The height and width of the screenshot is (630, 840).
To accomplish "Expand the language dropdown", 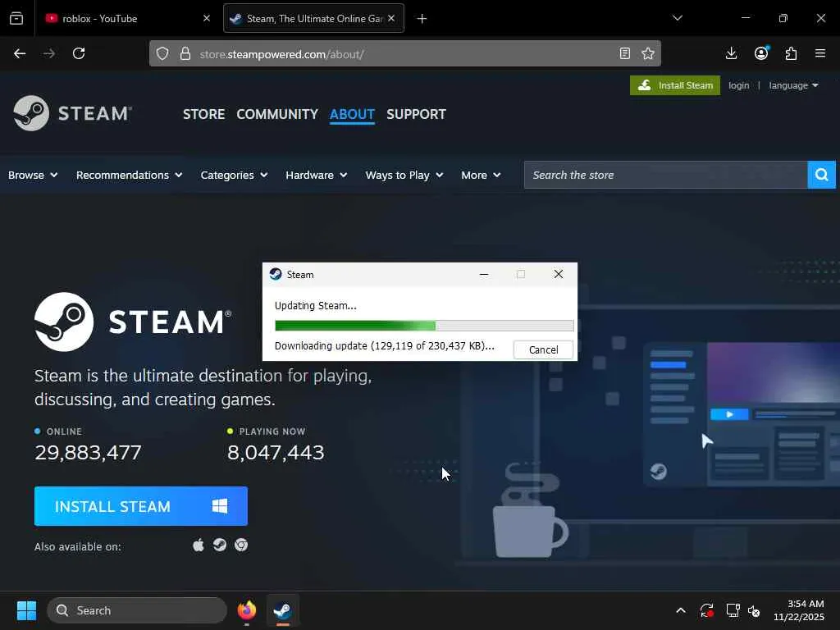I will click(793, 85).
